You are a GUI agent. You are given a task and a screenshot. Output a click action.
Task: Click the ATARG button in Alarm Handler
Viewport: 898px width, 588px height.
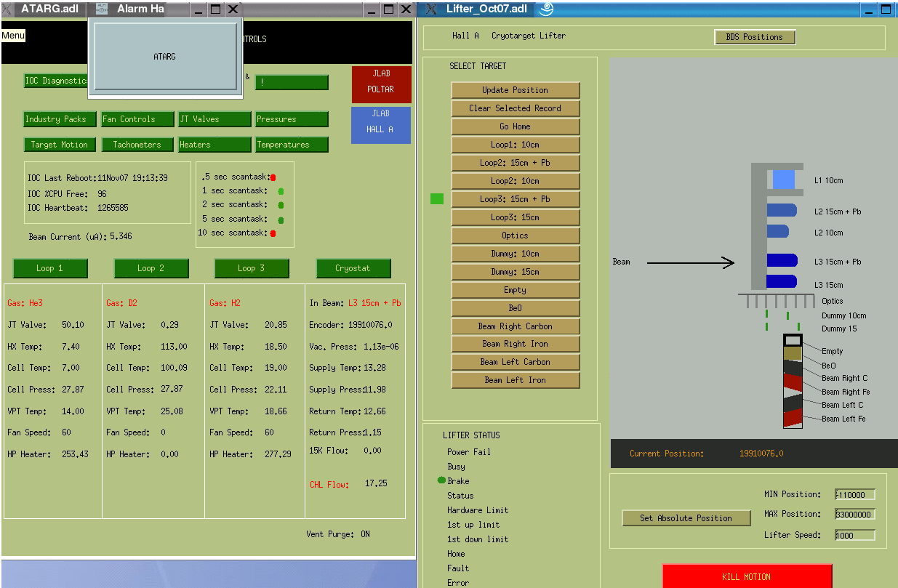[165, 56]
